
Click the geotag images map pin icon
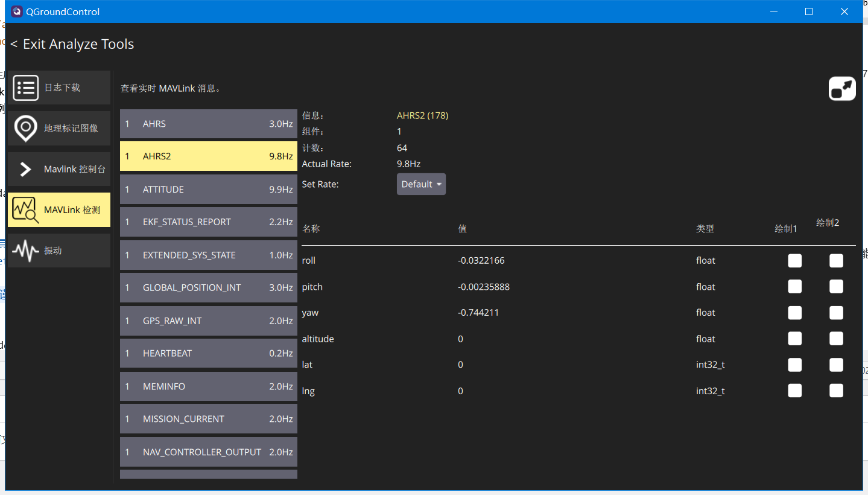click(x=26, y=129)
